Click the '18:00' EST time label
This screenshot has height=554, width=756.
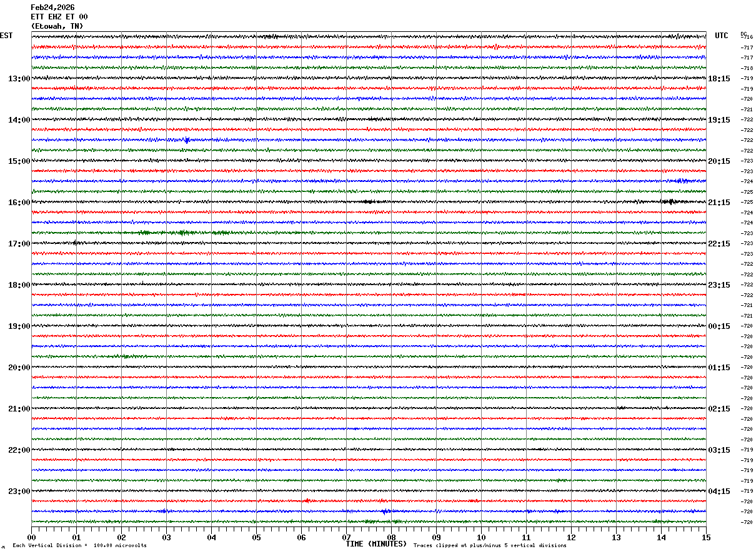[x=19, y=285]
